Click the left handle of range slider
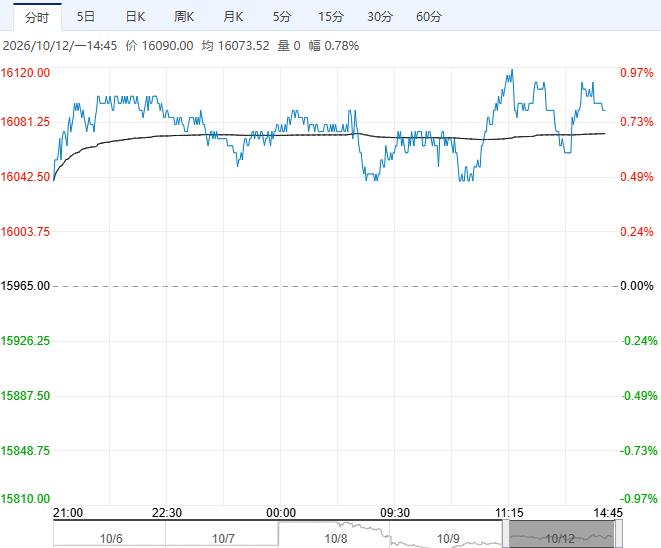The height and width of the screenshot is (548, 661). point(506,535)
